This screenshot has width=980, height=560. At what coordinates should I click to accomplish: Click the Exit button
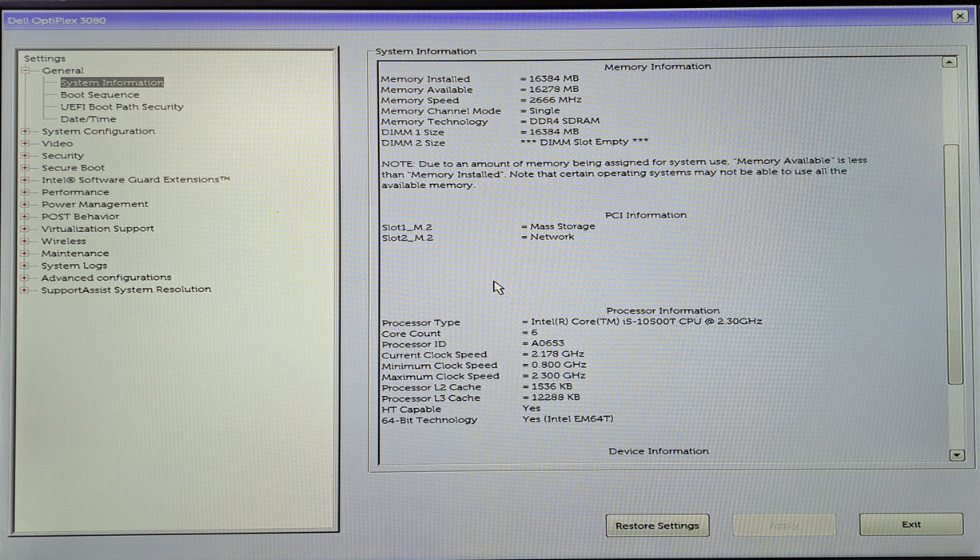coord(911,525)
